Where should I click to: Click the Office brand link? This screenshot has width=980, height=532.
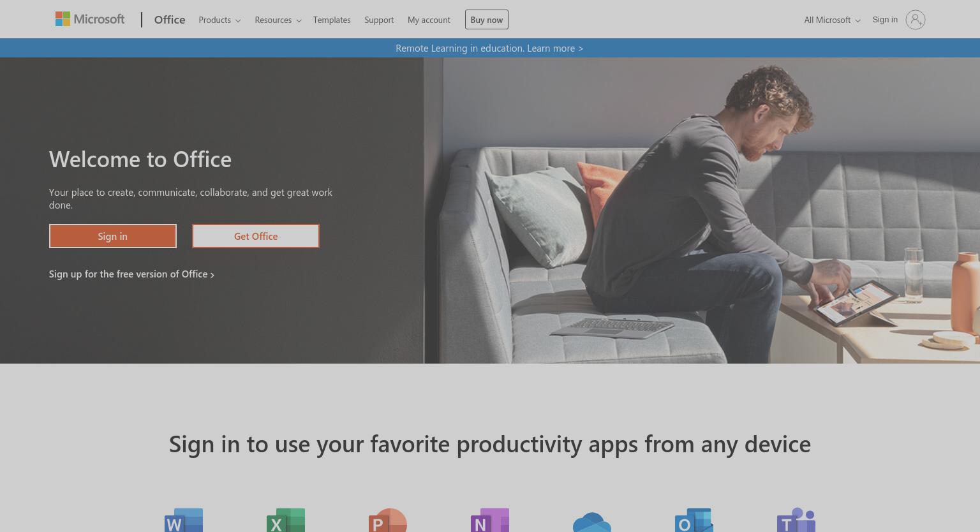170,20
